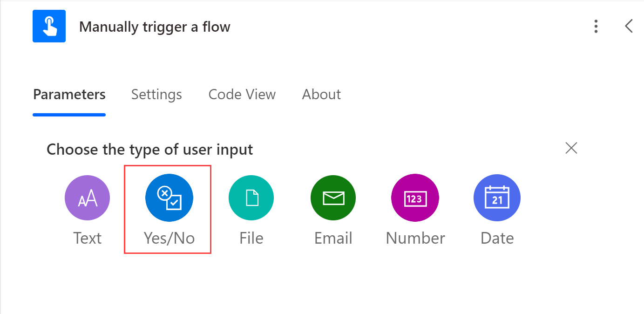
Task: Choose the Number input type icon
Action: pyautogui.click(x=415, y=198)
